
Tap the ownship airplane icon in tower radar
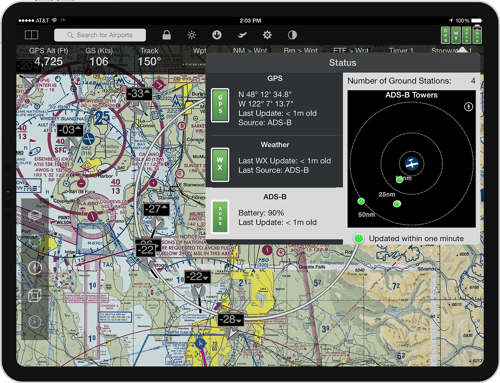[411, 164]
